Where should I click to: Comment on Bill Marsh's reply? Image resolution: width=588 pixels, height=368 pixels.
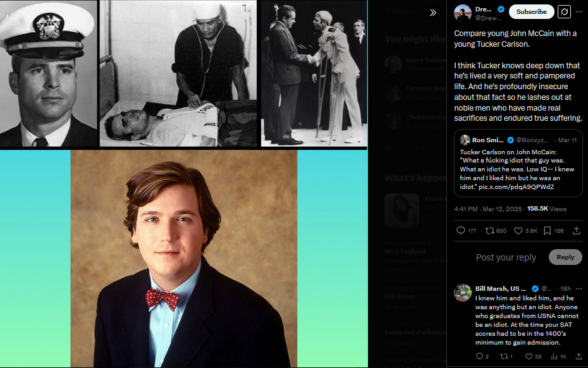pos(479,357)
